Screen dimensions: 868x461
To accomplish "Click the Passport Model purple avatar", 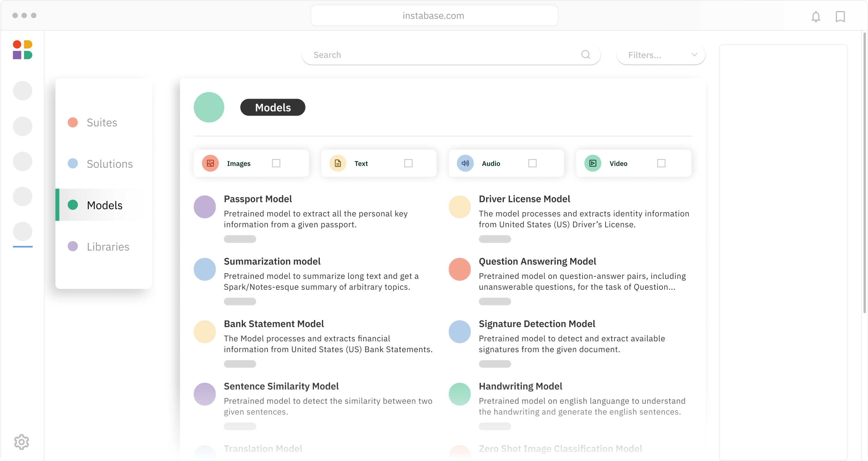I will 205,207.
